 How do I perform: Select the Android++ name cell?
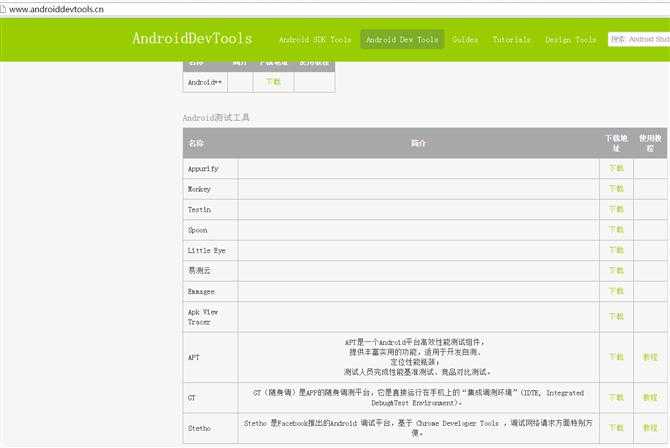pos(205,82)
